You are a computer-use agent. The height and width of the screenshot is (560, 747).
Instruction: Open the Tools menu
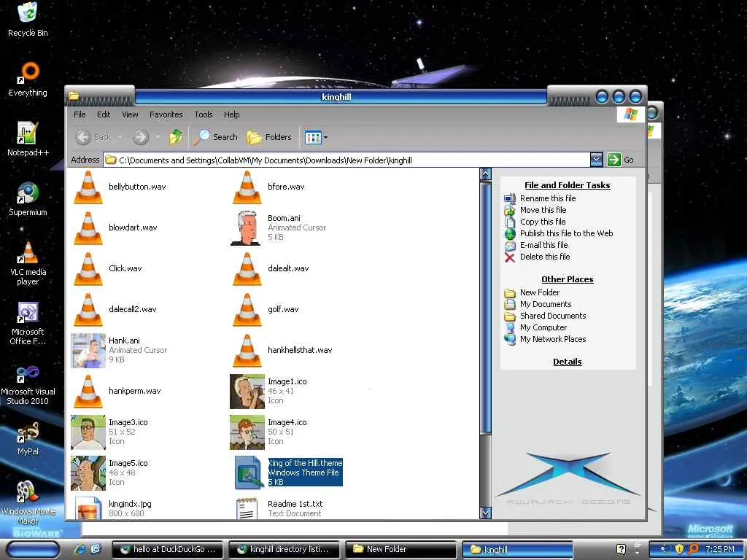click(x=204, y=114)
